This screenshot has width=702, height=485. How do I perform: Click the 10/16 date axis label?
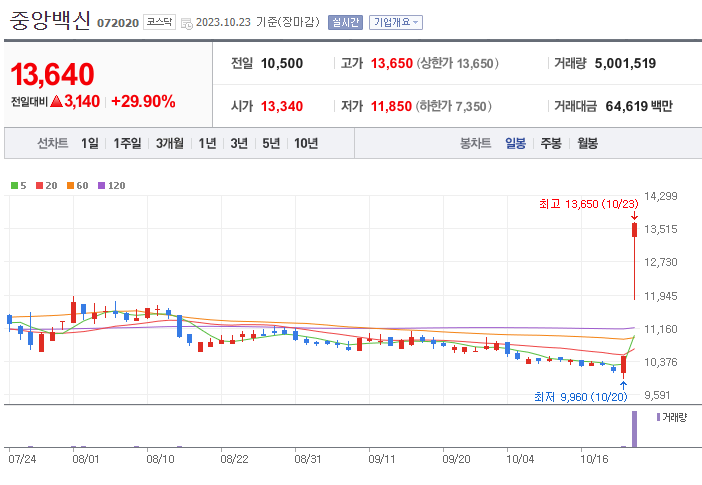point(594,459)
